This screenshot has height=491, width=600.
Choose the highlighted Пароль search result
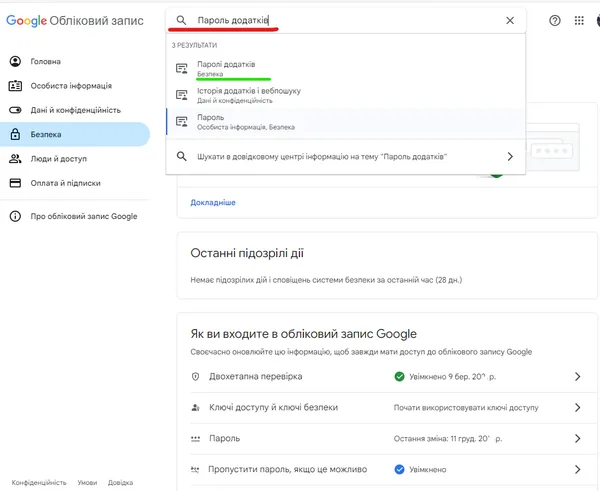point(346,122)
